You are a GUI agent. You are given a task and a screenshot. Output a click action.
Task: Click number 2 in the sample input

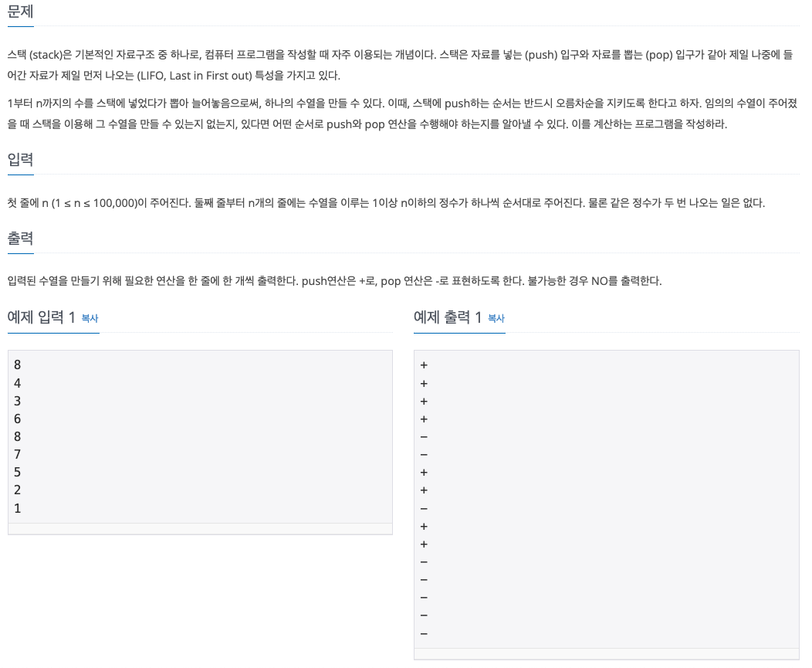pos(18,489)
